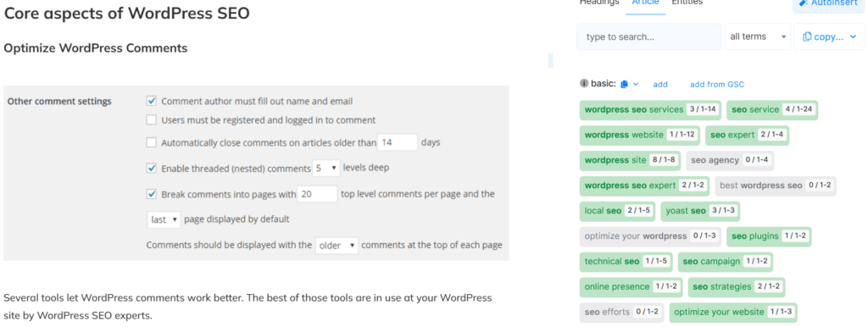Check 'Automatically close comments on articles older than'
Screen dimensions: 868x327
tap(151, 142)
